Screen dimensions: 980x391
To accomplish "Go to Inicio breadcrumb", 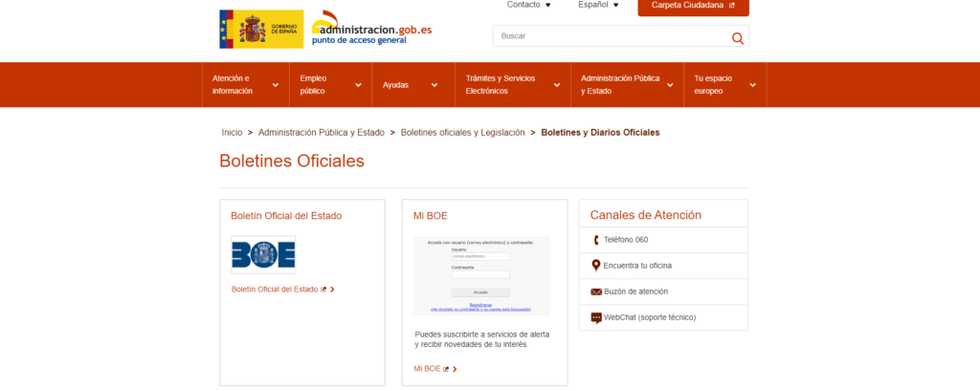I will point(232,133).
